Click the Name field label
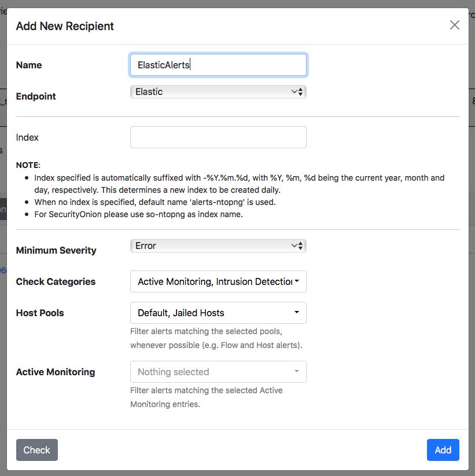The height and width of the screenshot is (476, 475). (x=29, y=65)
